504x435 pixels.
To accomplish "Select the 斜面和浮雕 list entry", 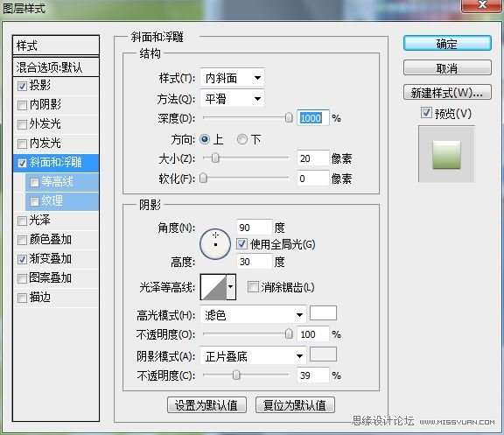I will click(55, 163).
